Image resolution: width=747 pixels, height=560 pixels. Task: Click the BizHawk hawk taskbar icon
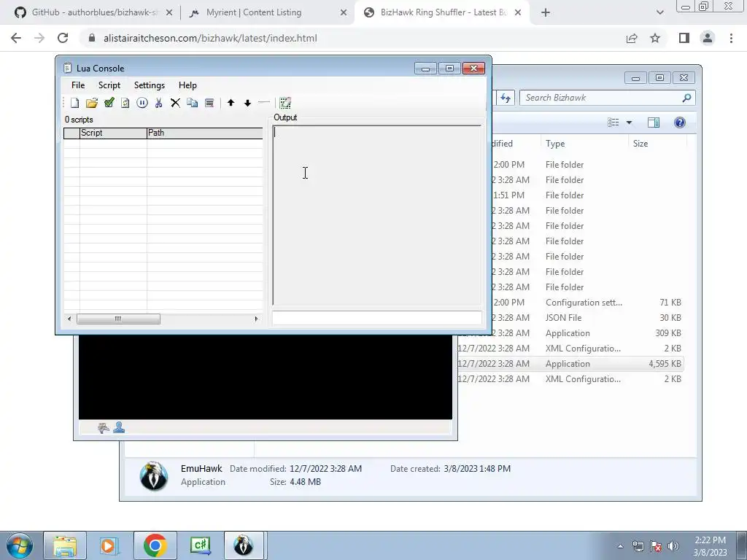pos(244,545)
